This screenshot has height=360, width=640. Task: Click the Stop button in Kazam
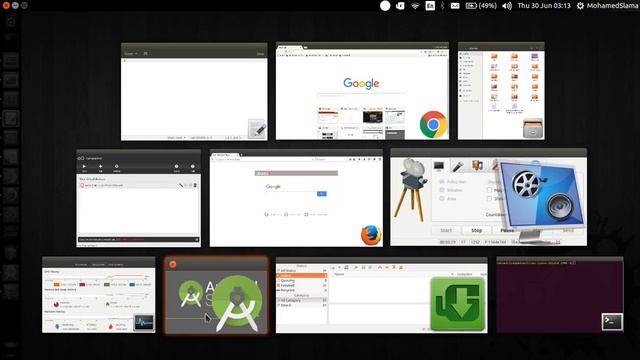[x=476, y=231]
